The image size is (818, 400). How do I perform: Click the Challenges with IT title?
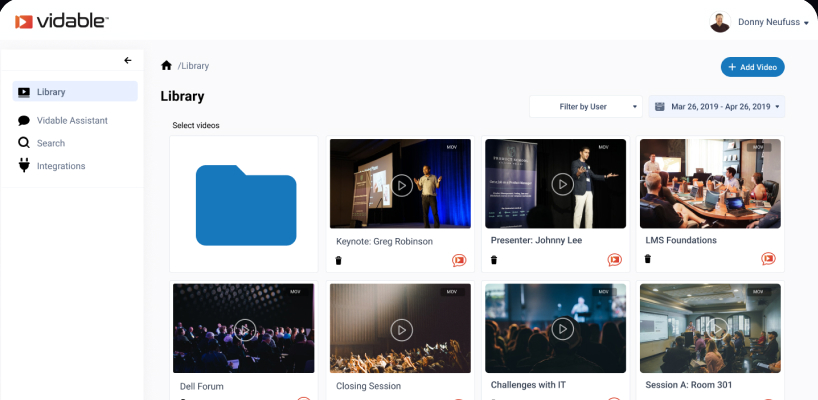(528, 385)
